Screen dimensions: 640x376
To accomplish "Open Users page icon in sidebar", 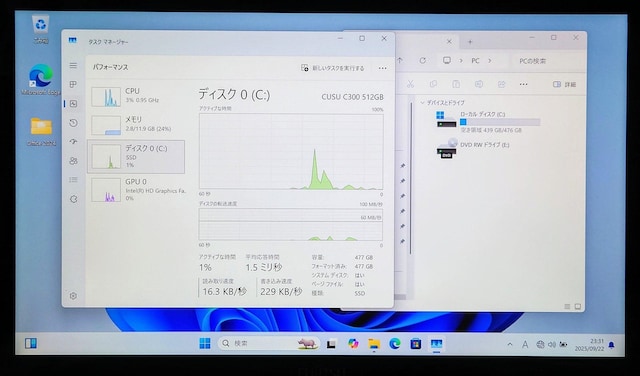I will pos(73,161).
